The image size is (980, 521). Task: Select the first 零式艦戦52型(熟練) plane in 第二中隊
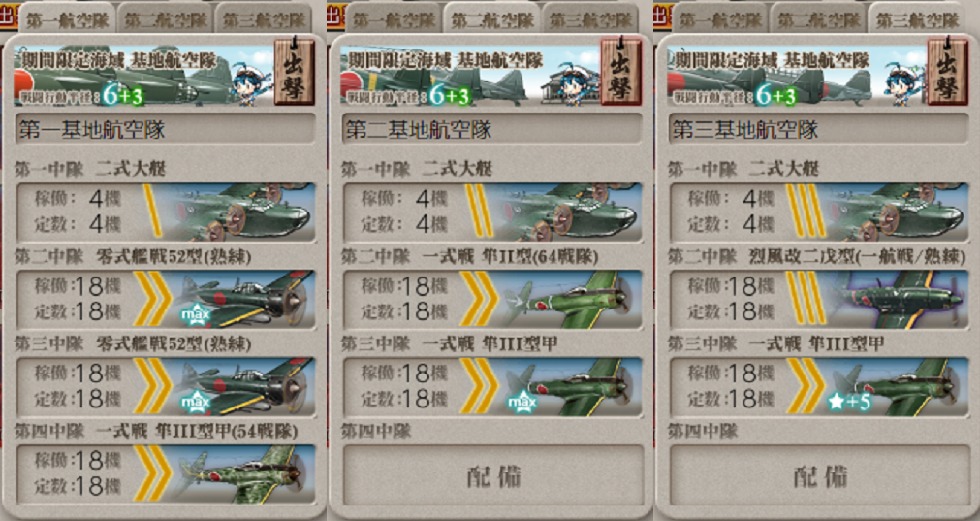tap(166, 299)
